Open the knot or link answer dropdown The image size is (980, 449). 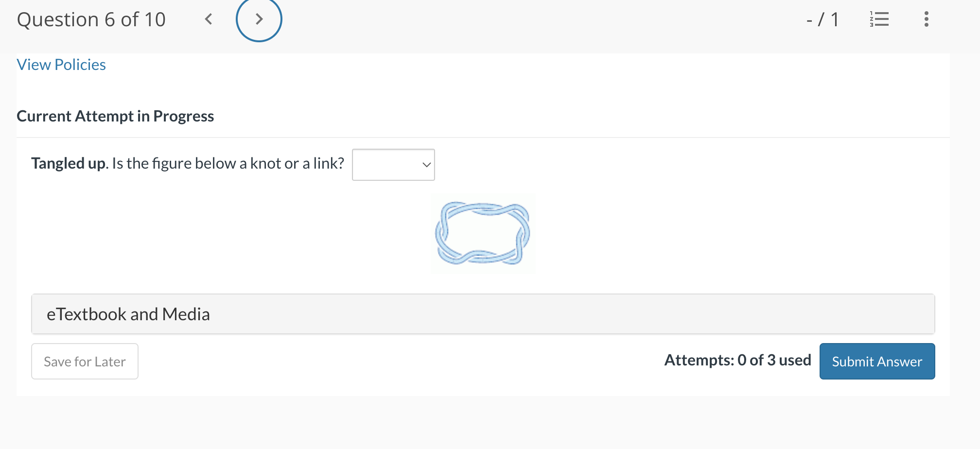(393, 165)
